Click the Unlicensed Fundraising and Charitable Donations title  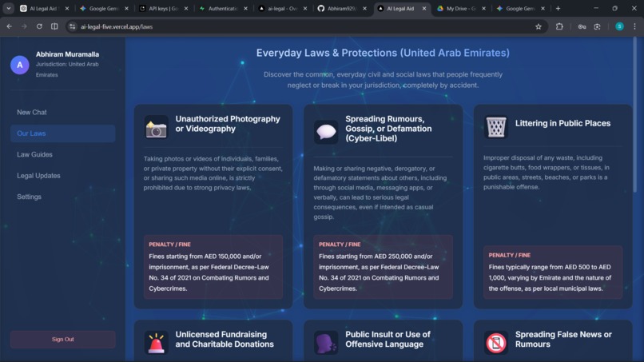[225, 340]
